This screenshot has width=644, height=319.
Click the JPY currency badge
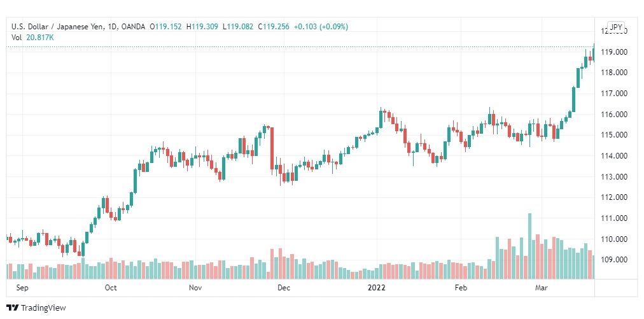coord(616,27)
